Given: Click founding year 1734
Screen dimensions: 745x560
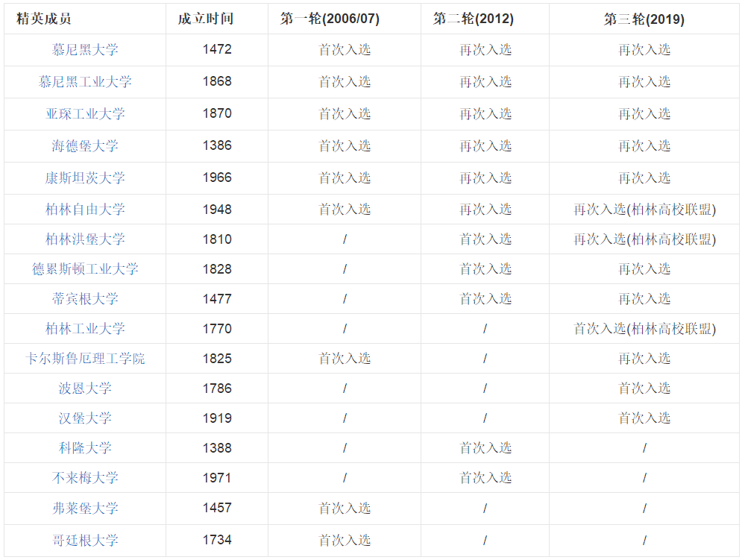Looking at the screenshot, I should pos(217,540).
